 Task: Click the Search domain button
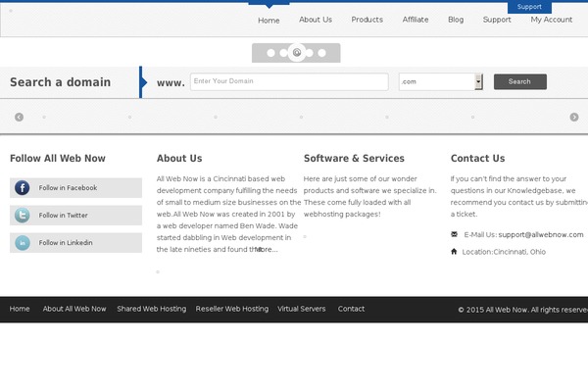(519, 81)
